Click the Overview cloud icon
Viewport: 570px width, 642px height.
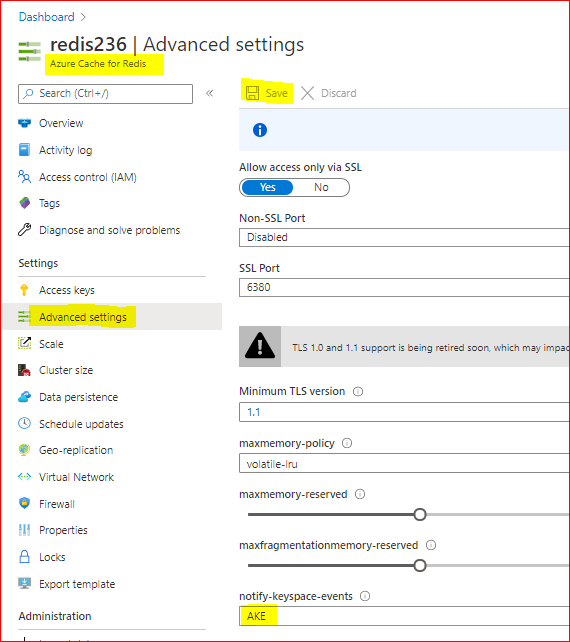coord(25,123)
